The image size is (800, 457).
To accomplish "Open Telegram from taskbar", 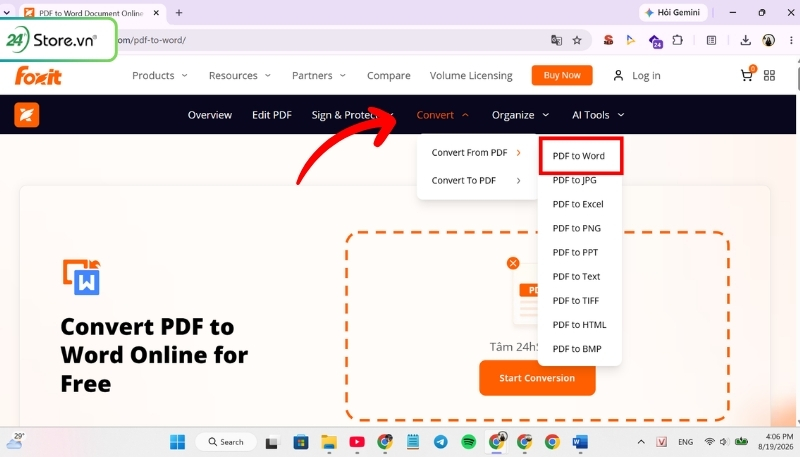I will (441, 442).
